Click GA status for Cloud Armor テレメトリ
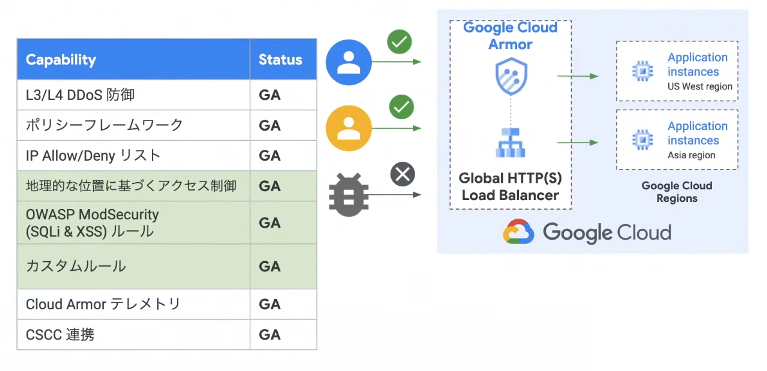Image resolution: width=767 pixels, height=371 pixels. (270, 304)
